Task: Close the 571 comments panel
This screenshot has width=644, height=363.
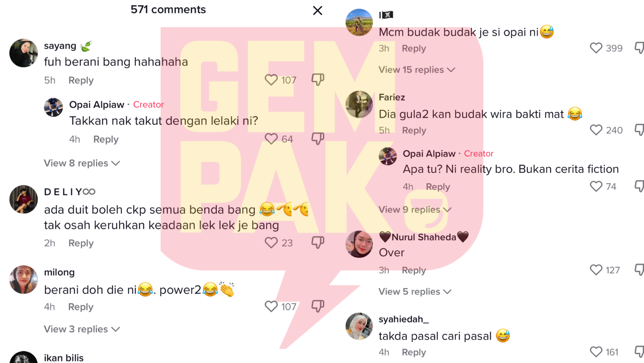Action: click(318, 11)
